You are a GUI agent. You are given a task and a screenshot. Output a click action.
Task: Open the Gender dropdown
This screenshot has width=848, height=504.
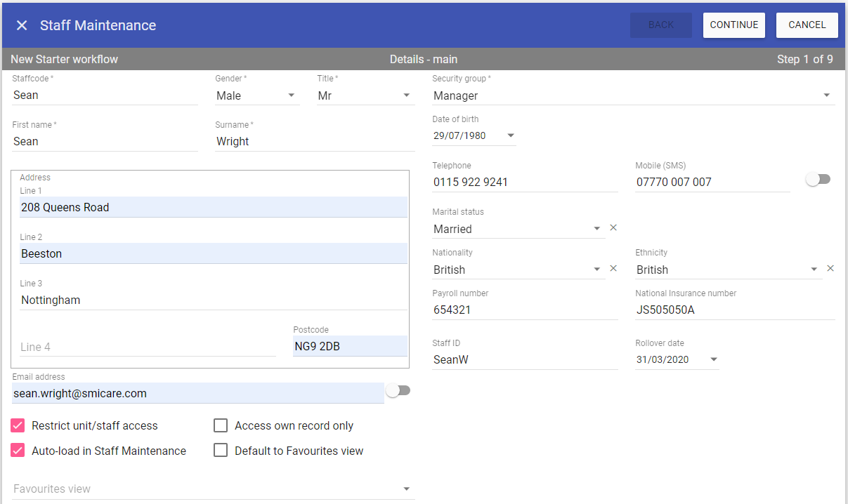pyautogui.click(x=256, y=95)
